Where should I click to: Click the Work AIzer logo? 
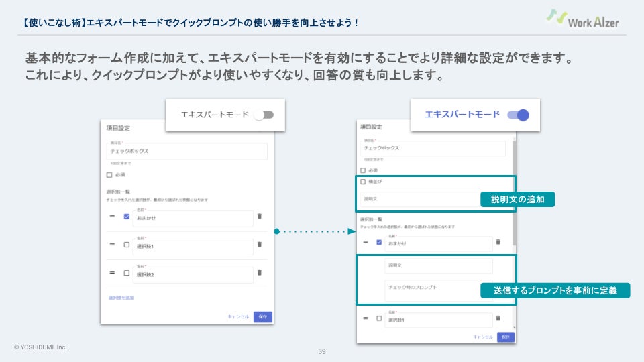(x=582, y=19)
